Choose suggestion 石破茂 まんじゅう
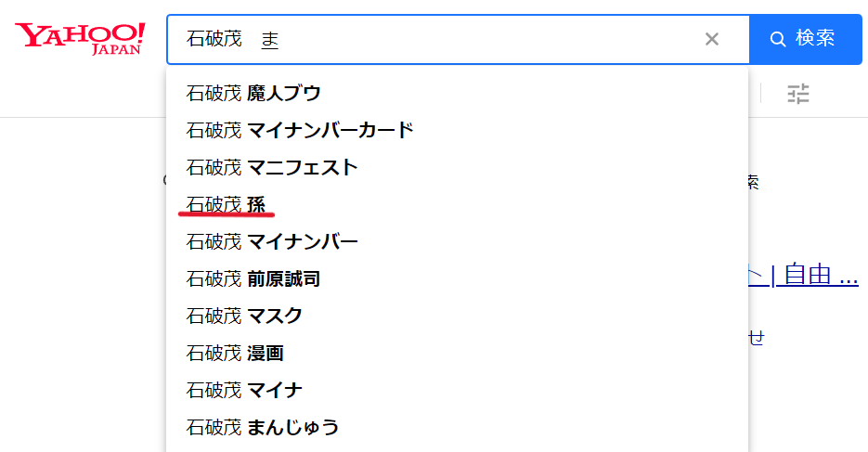 tap(458, 427)
